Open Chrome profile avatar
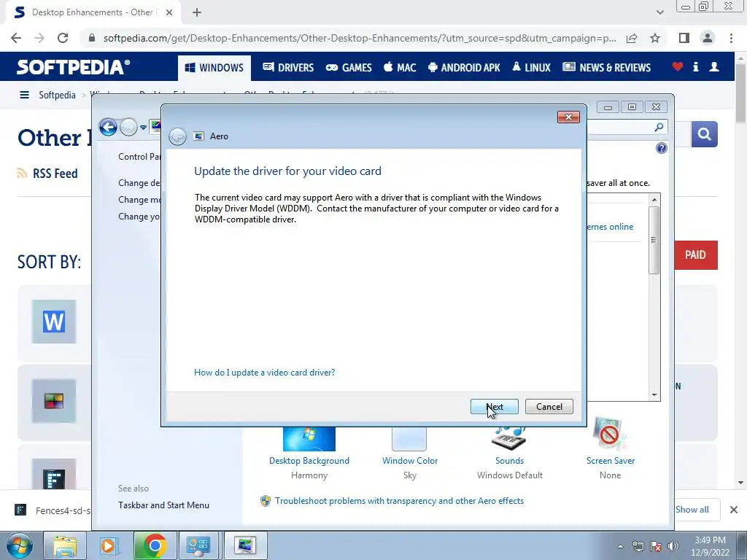 click(708, 38)
